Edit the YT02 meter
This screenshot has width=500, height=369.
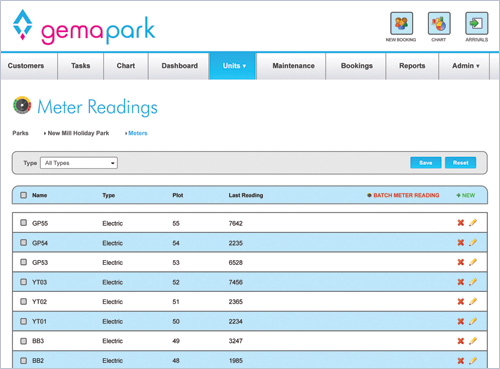pos(473,301)
